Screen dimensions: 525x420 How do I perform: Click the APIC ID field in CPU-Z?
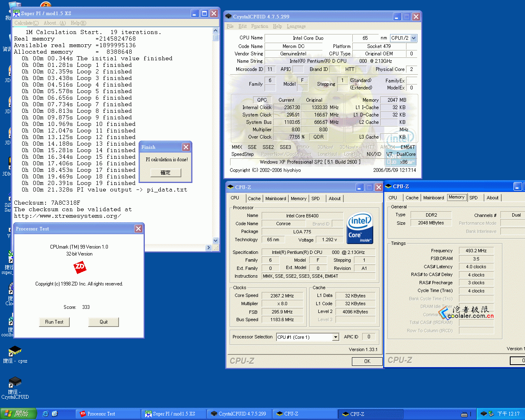368,337
